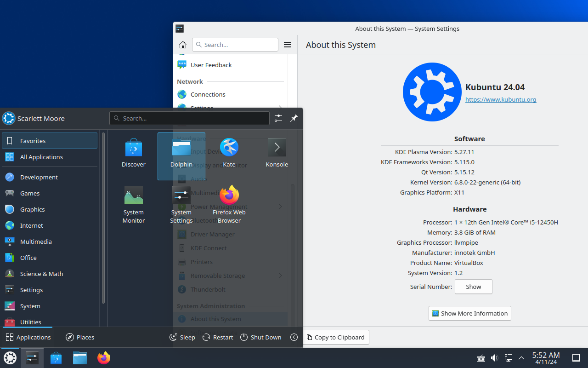588x368 pixels.
Task: Open the System category in launcher
Action: coord(50,306)
